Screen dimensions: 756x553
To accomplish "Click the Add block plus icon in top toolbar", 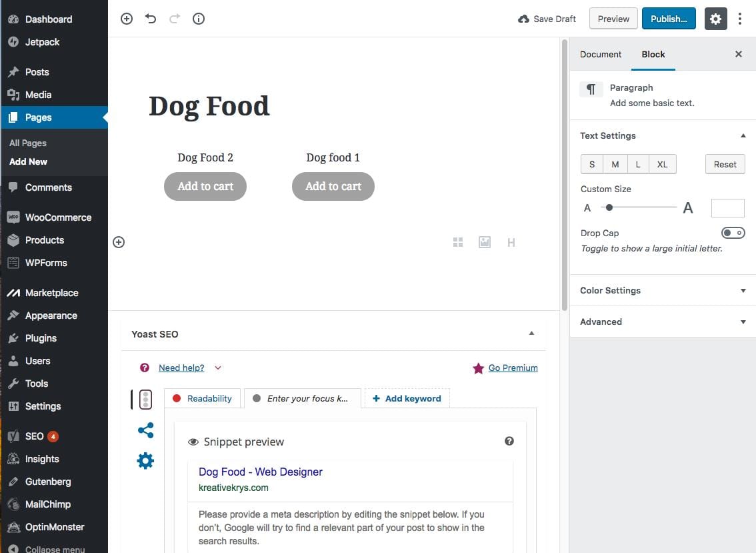I will (x=127, y=19).
